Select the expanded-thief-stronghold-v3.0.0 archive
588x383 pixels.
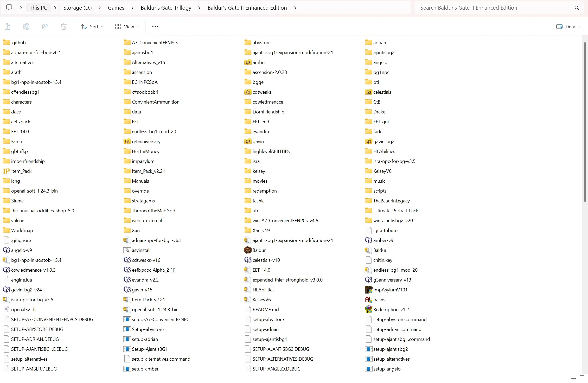283,280
